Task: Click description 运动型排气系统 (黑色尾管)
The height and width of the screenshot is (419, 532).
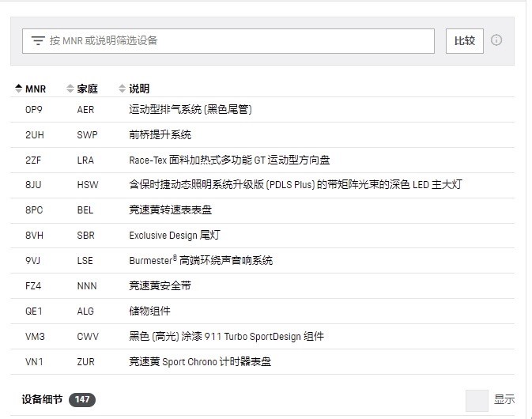Action: [x=191, y=110]
